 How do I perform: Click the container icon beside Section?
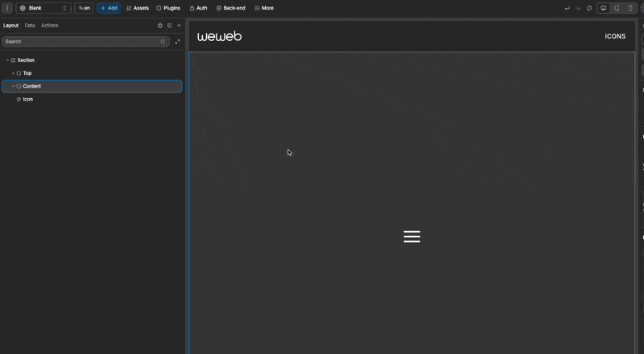coord(13,60)
